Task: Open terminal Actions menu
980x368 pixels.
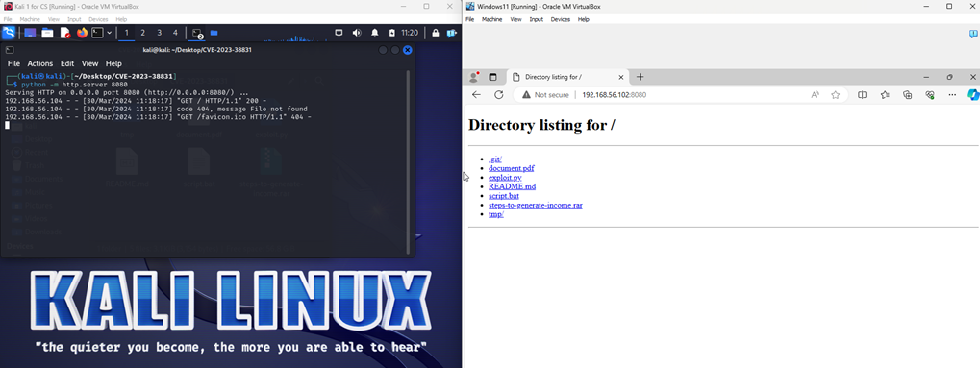Action: tap(40, 63)
